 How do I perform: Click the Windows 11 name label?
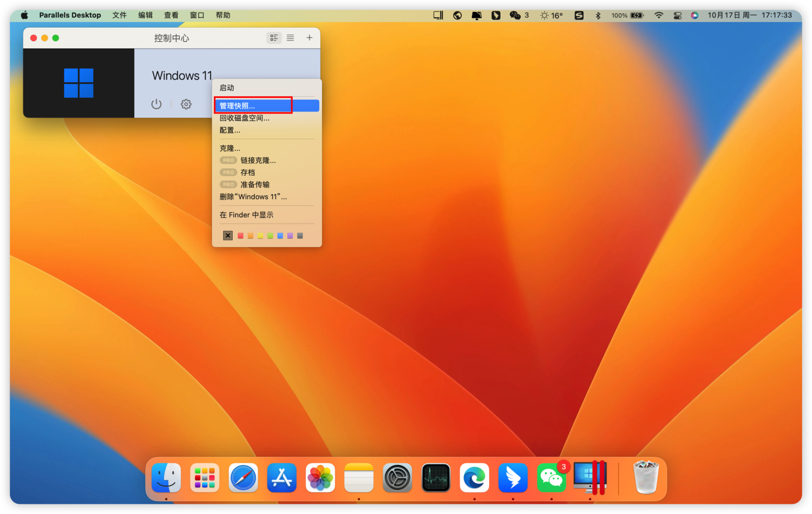(x=182, y=76)
